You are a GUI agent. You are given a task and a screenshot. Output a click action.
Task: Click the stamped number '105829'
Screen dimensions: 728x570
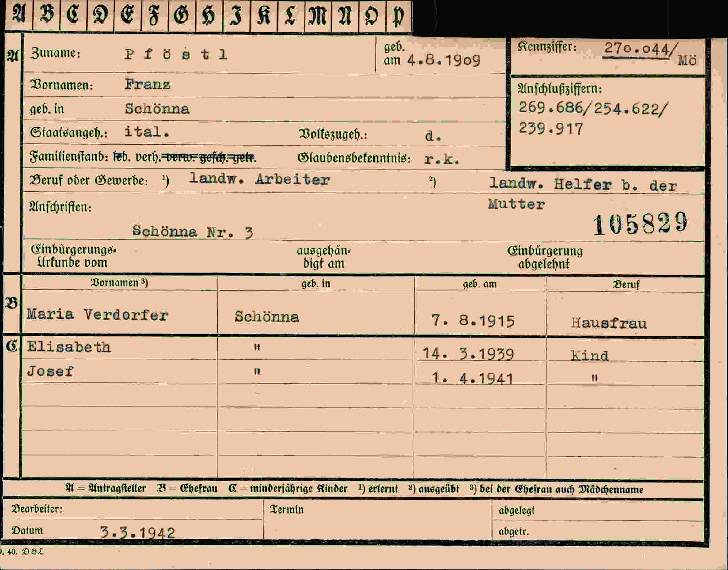coord(640,223)
